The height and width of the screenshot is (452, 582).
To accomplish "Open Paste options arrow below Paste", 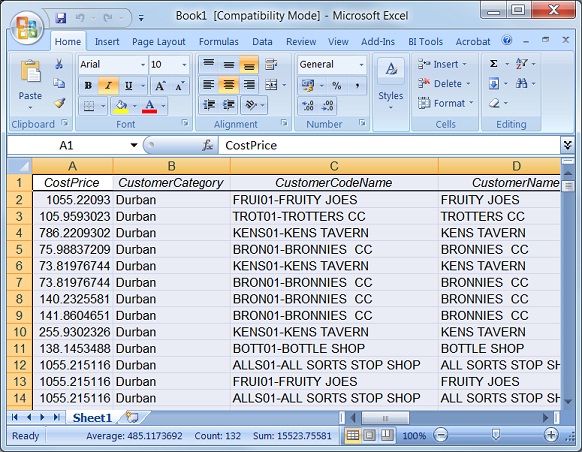I will pyautogui.click(x=30, y=108).
